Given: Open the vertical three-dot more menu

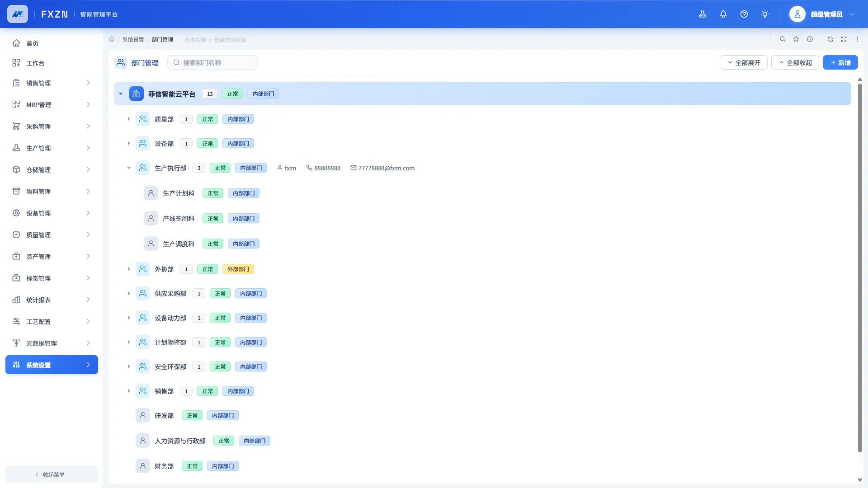Looking at the screenshot, I should pos(857,39).
